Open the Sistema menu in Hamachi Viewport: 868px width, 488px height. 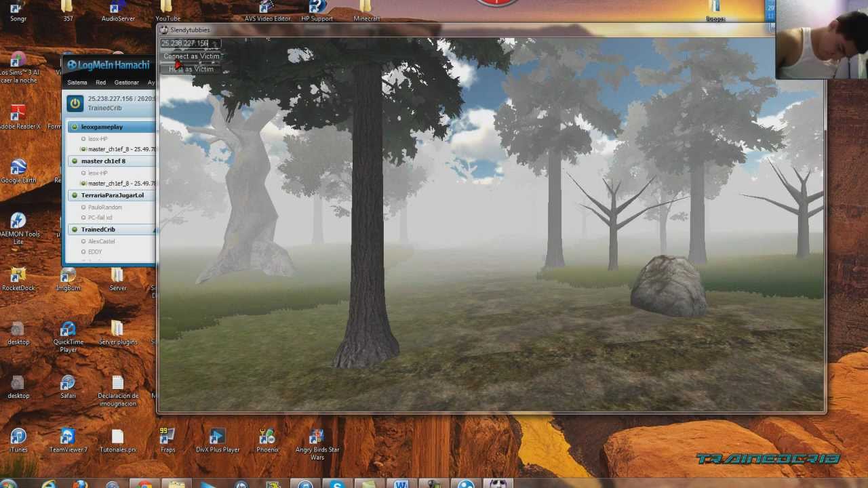(77, 83)
